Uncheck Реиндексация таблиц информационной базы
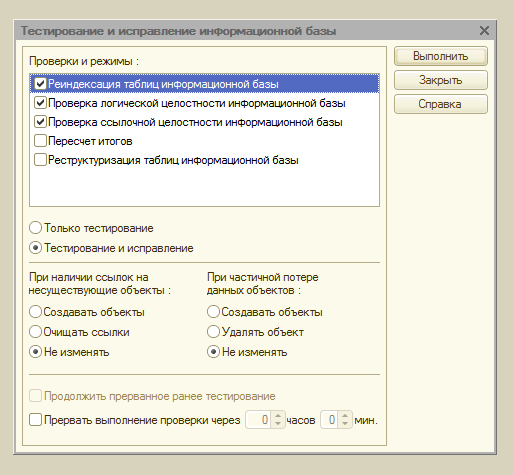513x475 pixels. click(40, 83)
